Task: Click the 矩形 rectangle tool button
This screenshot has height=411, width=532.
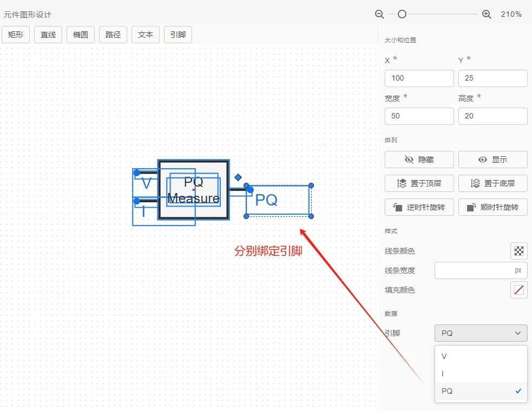Action: click(x=16, y=34)
